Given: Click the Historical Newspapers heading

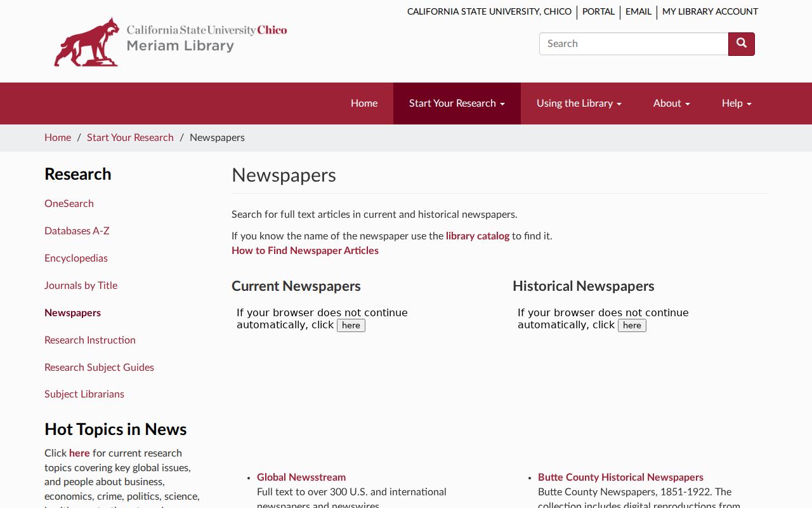Looking at the screenshot, I should coord(584,286).
